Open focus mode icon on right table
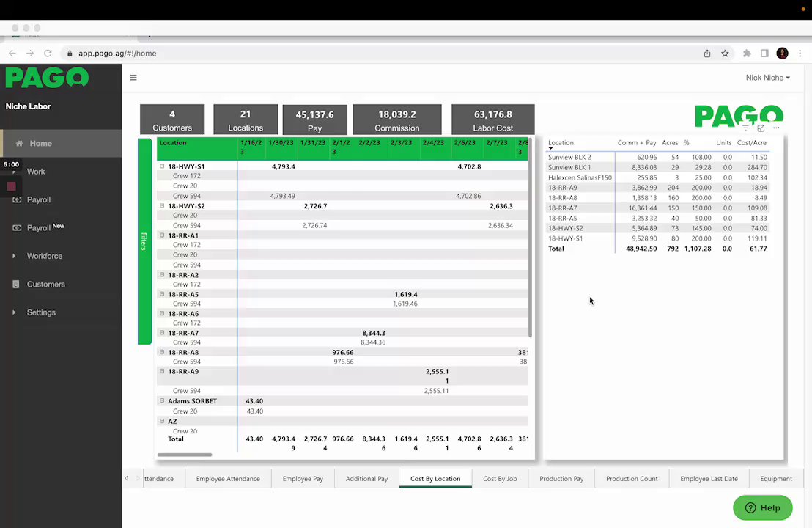The image size is (812, 528). tap(761, 128)
